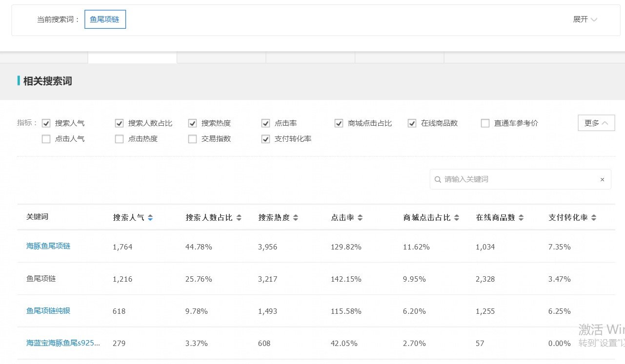
Task: Select the tab right of the active tab
Action: point(221,57)
